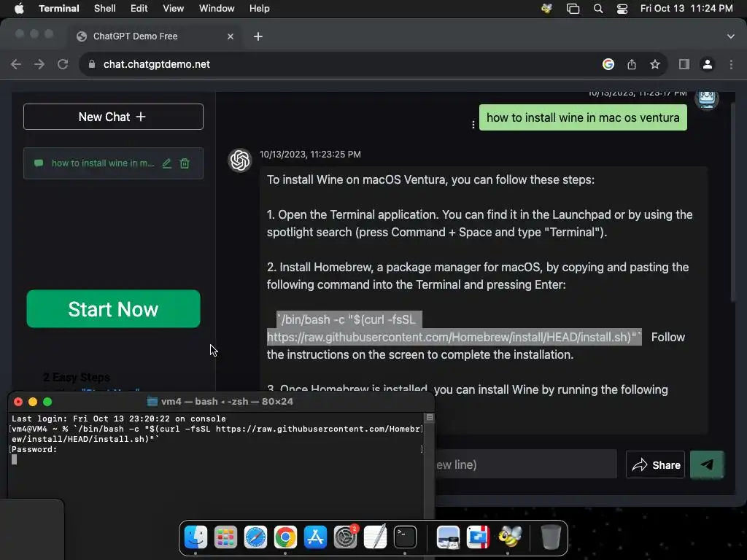Screen dimensions: 747x560
Task: Open Spotlight search in menu bar
Action: click(x=598, y=9)
